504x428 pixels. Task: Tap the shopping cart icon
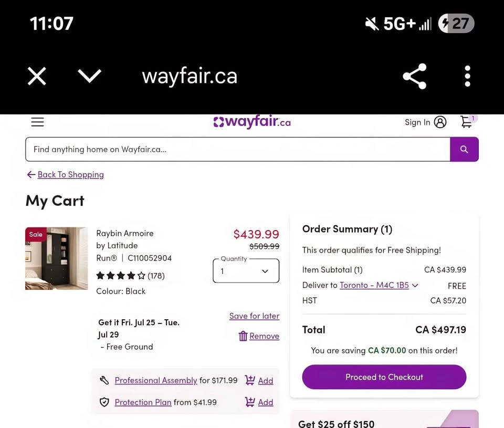click(466, 122)
